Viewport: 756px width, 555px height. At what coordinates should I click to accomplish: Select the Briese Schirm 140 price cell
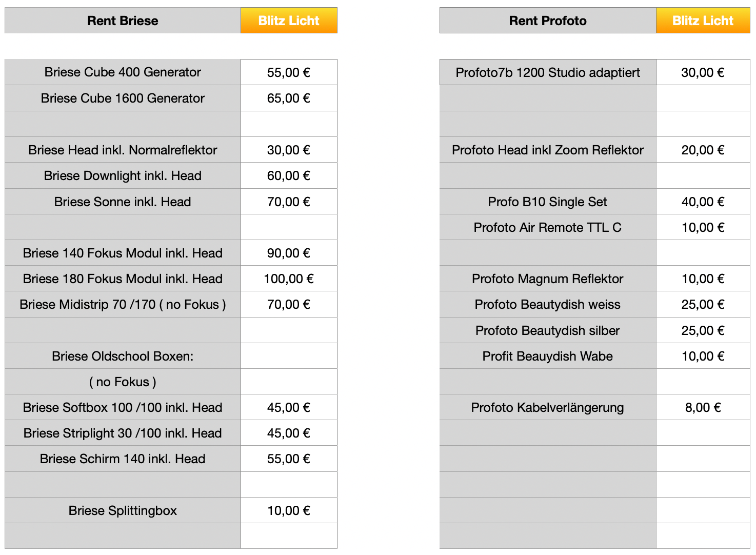coord(289,459)
